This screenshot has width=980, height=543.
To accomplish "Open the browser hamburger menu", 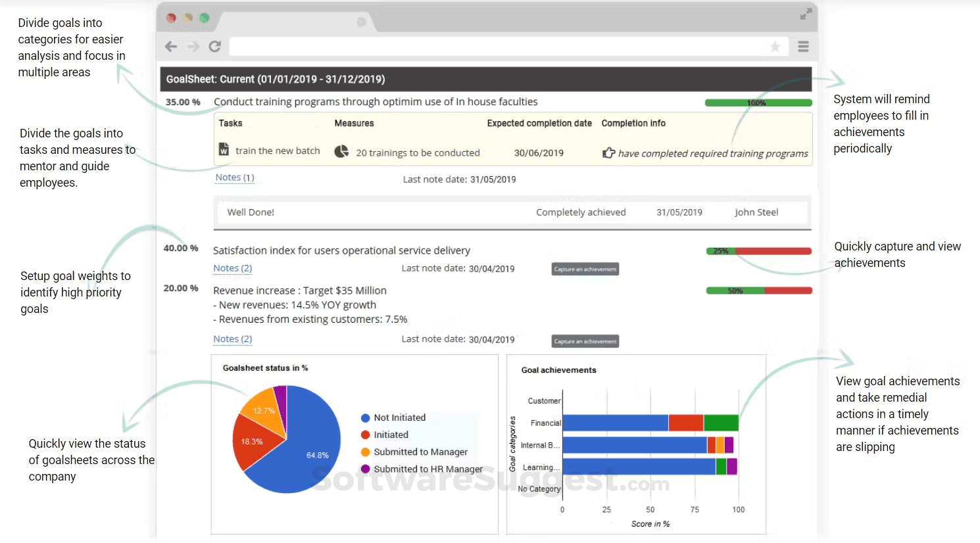I will pos(803,47).
